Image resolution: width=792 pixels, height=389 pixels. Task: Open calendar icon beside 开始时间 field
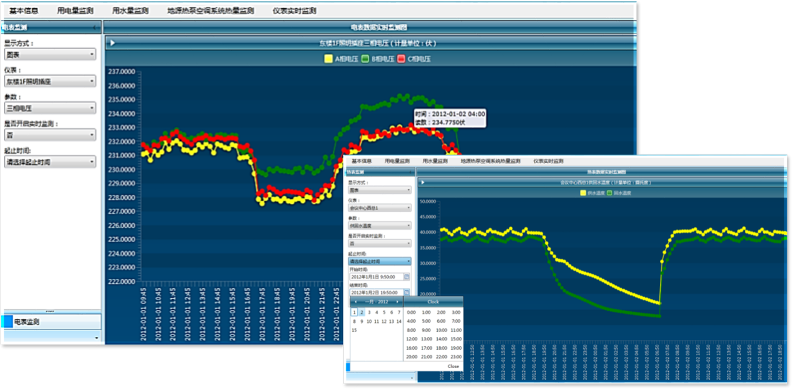pyautogui.click(x=407, y=277)
